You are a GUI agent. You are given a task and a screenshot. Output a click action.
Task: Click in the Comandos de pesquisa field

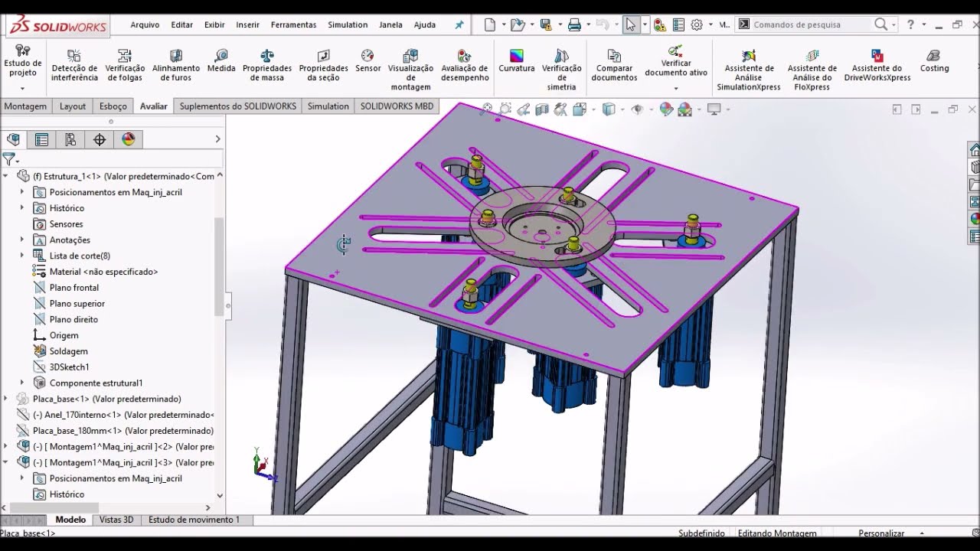[x=812, y=24]
